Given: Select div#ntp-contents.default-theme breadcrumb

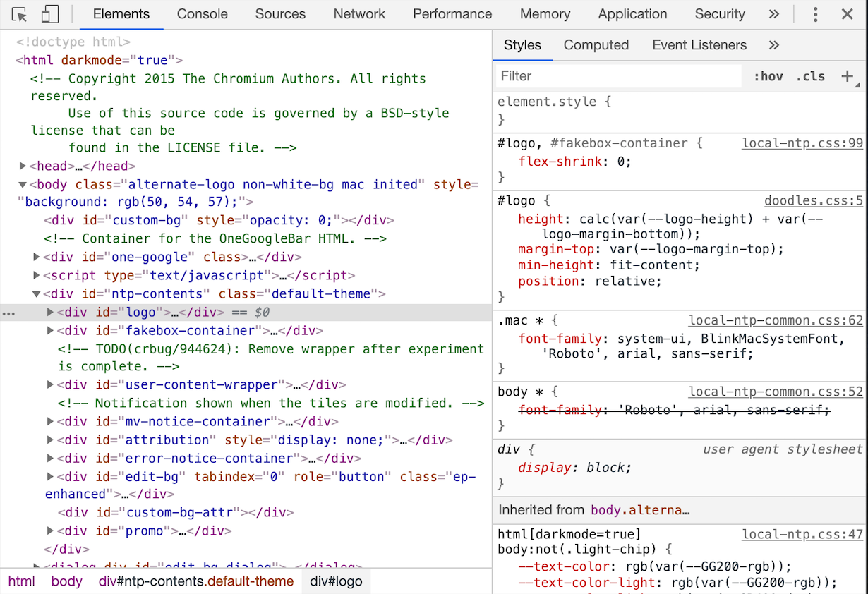Looking at the screenshot, I should [196, 582].
